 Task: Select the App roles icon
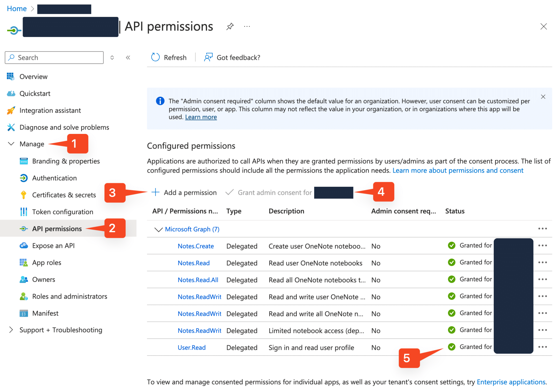click(x=24, y=262)
